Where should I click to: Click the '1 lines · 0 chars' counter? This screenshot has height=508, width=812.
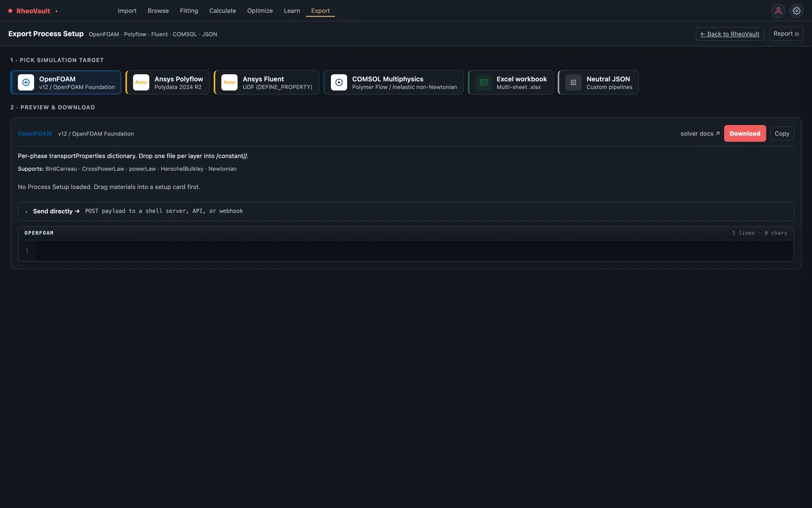[x=759, y=233]
